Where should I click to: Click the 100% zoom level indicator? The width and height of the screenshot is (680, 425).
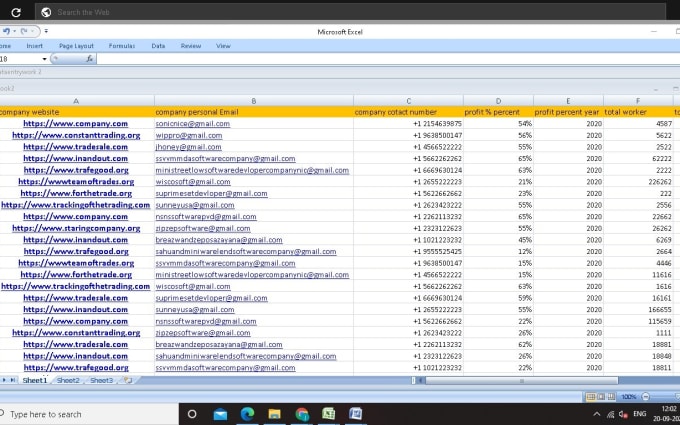point(628,396)
